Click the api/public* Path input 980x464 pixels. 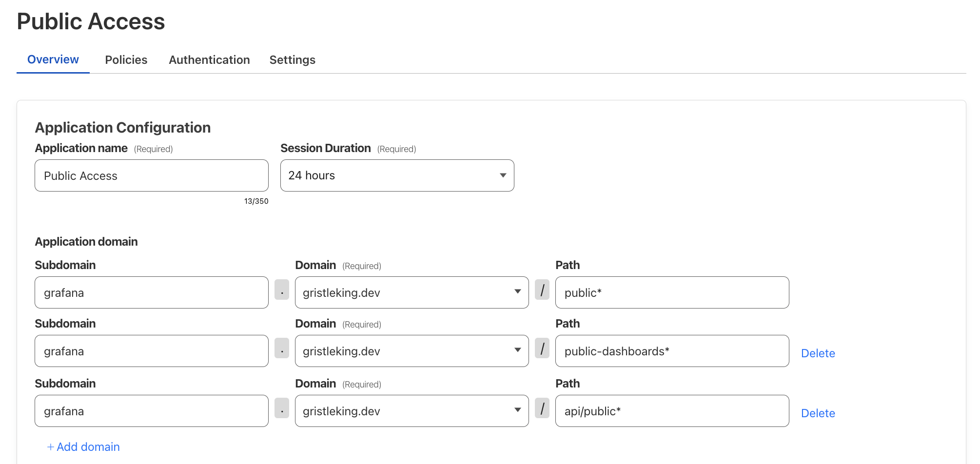(672, 410)
